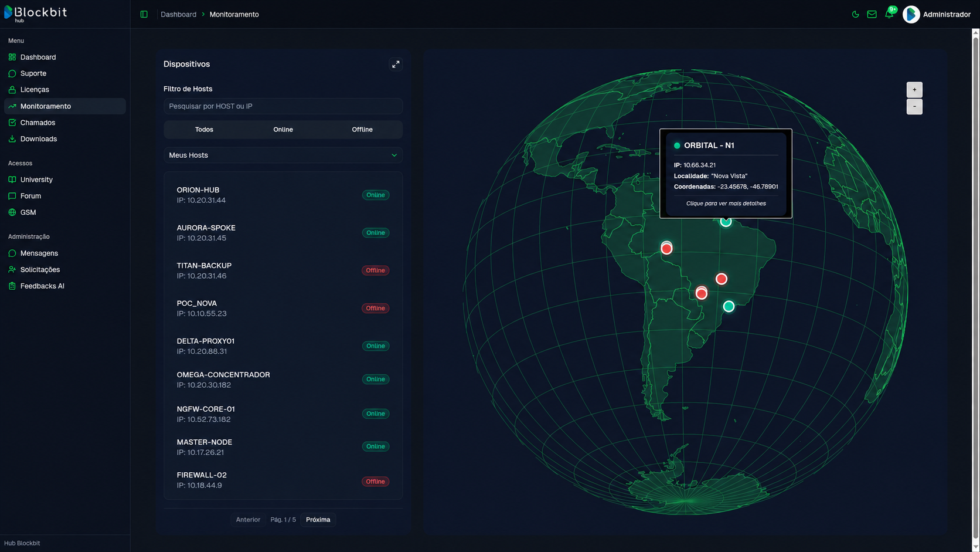
Task: Click the Feedbacks AI clipboard icon
Action: point(12,286)
